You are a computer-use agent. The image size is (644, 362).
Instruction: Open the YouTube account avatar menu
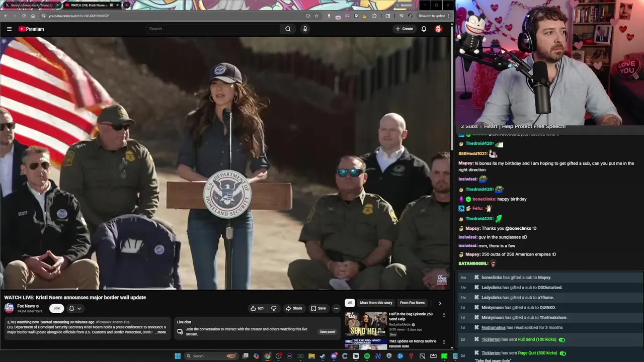438,29
